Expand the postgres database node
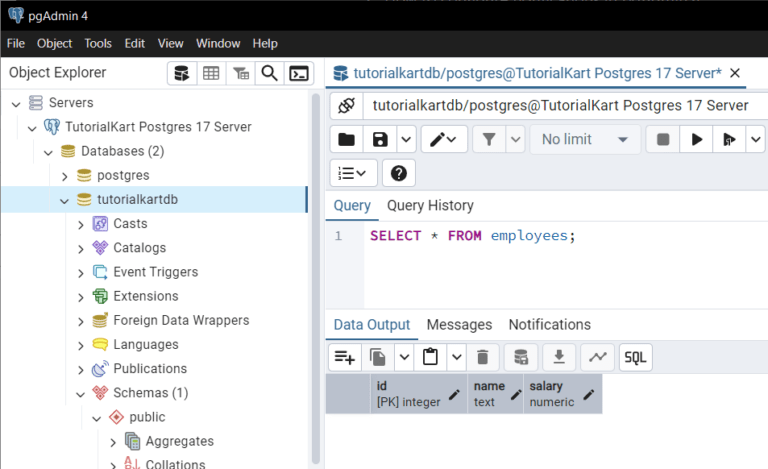Screen dimensions: 768x469 [65, 176]
